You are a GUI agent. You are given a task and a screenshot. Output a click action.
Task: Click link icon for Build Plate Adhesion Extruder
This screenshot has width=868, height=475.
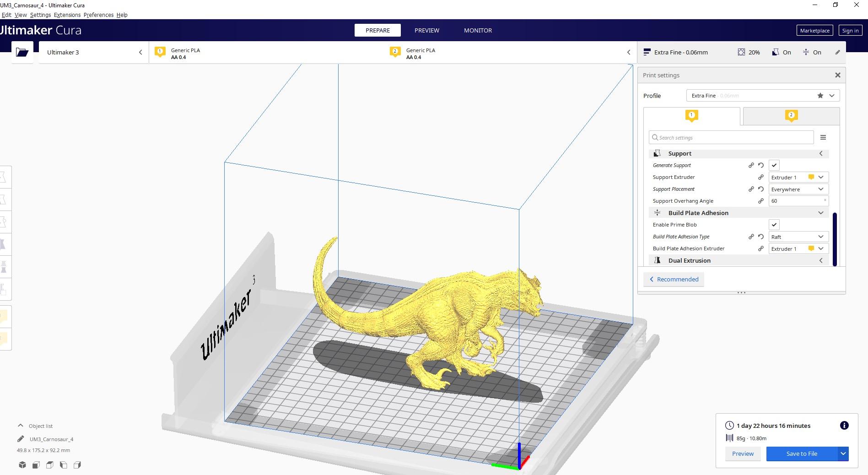pos(761,248)
